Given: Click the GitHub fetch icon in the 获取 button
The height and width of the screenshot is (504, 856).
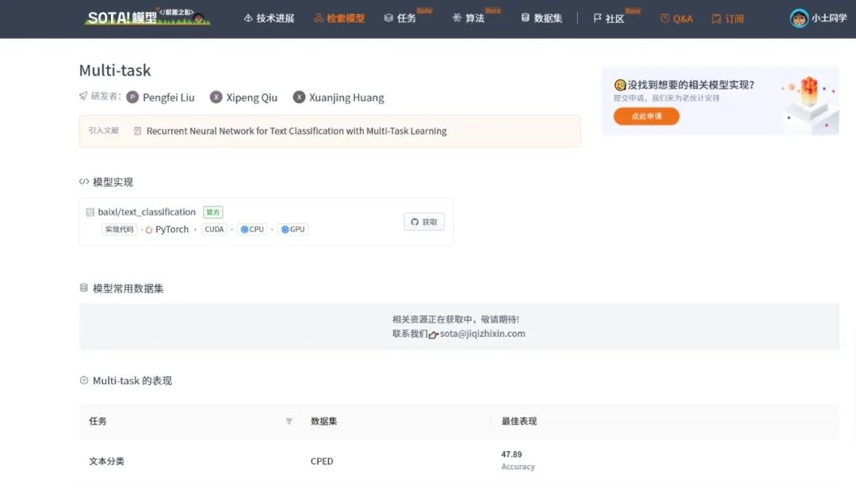Looking at the screenshot, I should (413, 222).
